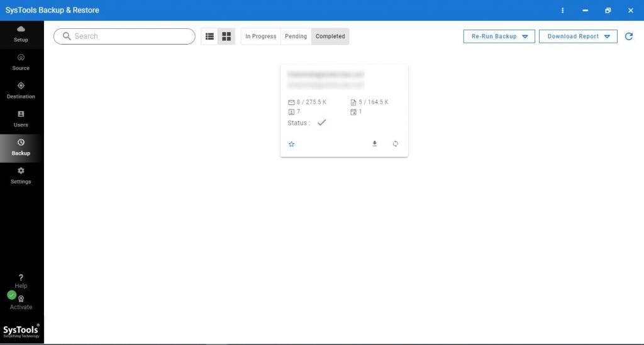
Task: Re-run backup using card sync icon
Action: [395, 143]
